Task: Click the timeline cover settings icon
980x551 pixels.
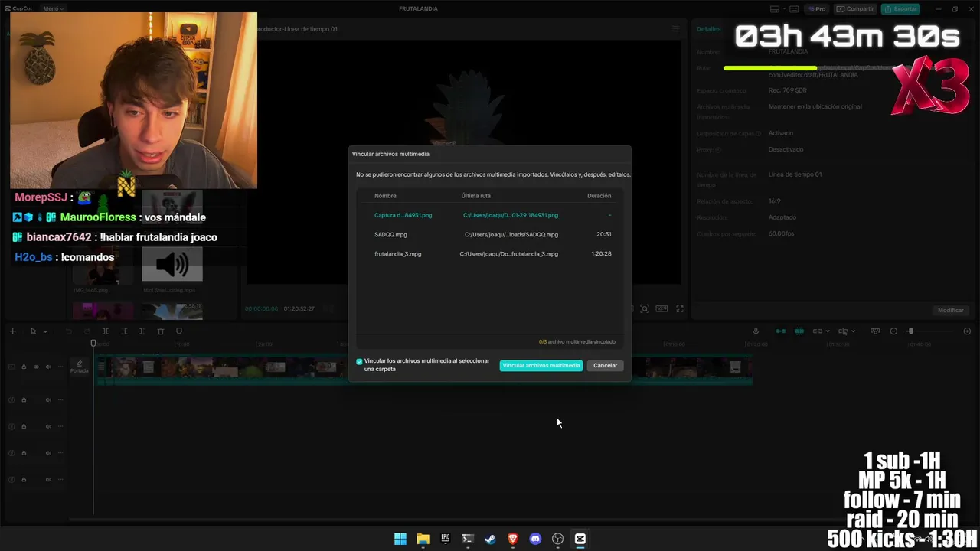Action: coord(875,331)
